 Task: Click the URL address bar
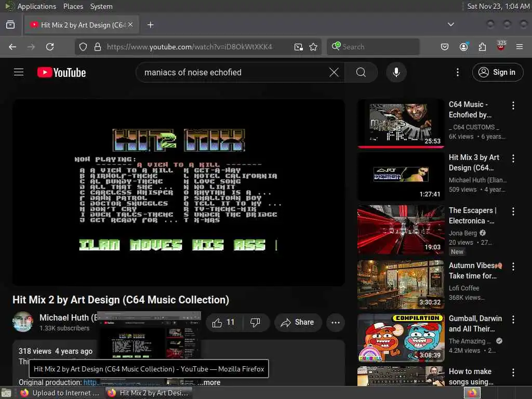[x=197, y=47]
